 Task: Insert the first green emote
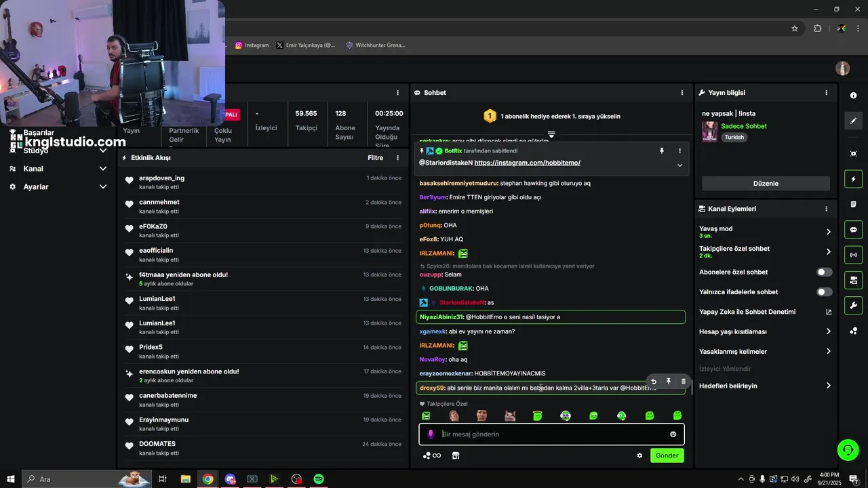pyautogui.click(x=426, y=415)
